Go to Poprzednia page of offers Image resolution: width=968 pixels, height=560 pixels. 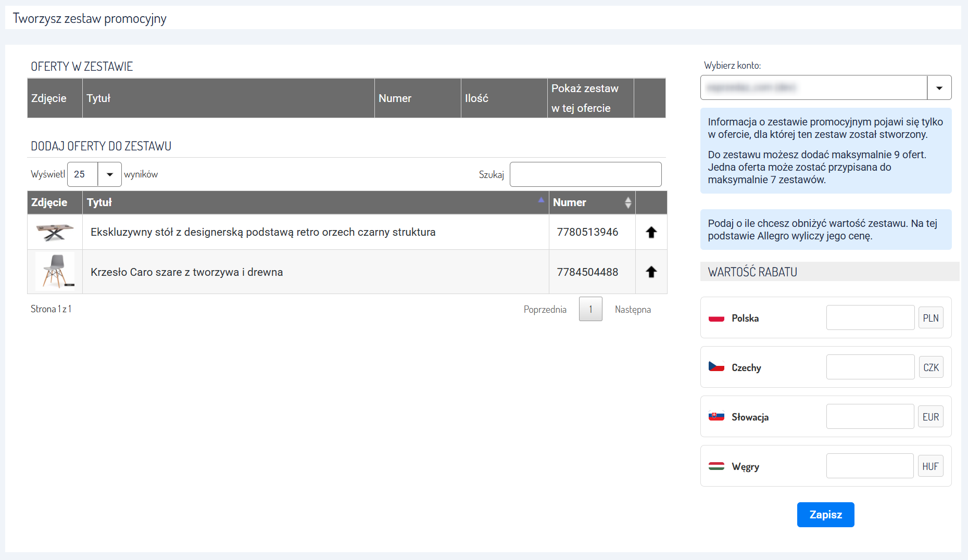[x=545, y=310]
